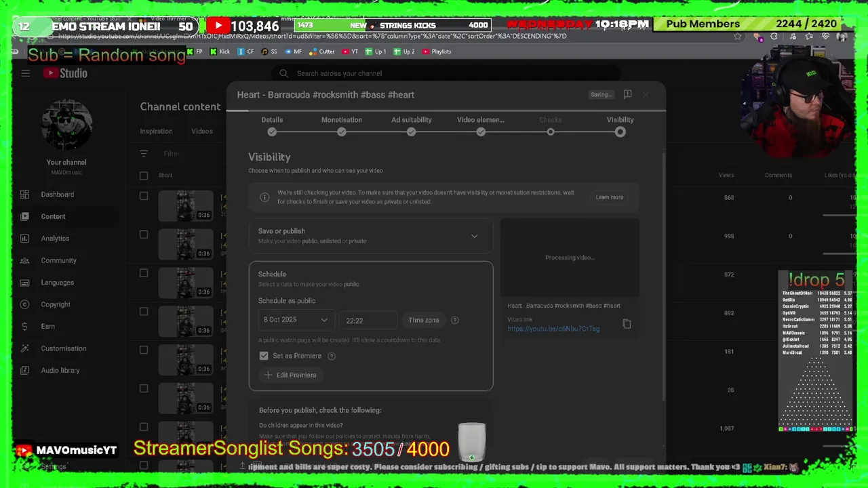Click the feedback icon in dialog header
The width and height of the screenshot is (868, 488).
[x=627, y=94]
